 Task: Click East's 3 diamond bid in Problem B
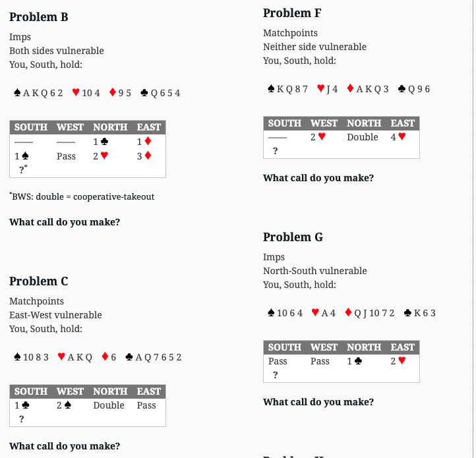tap(144, 156)
